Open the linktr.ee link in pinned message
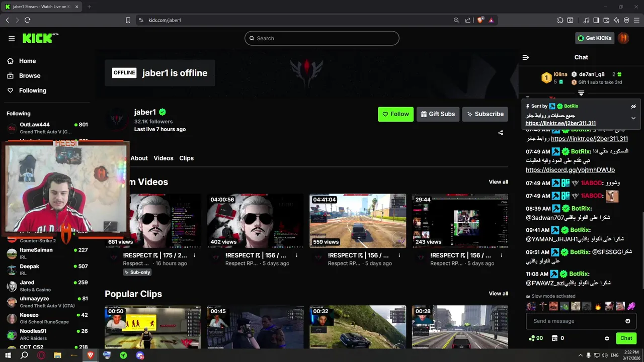Screen dimensions: 644x362 (560, 123)
